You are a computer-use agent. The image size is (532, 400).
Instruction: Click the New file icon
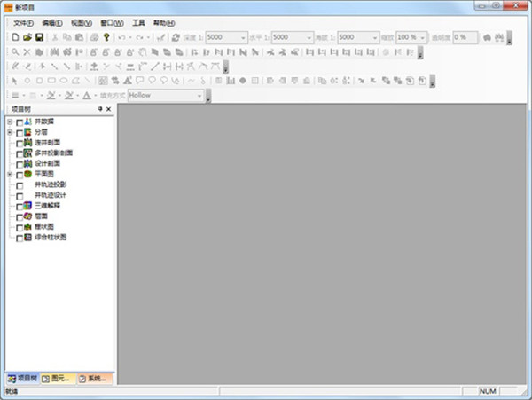click(15, 38)
